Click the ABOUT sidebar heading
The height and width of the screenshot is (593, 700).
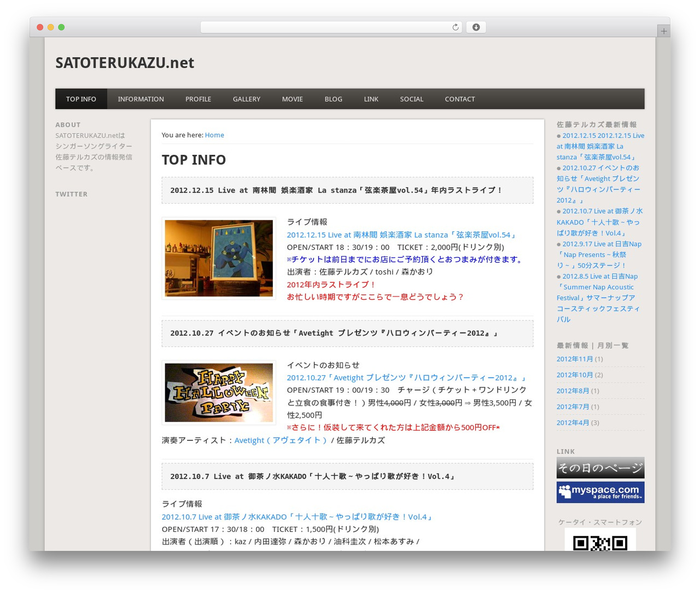[68, 125]
